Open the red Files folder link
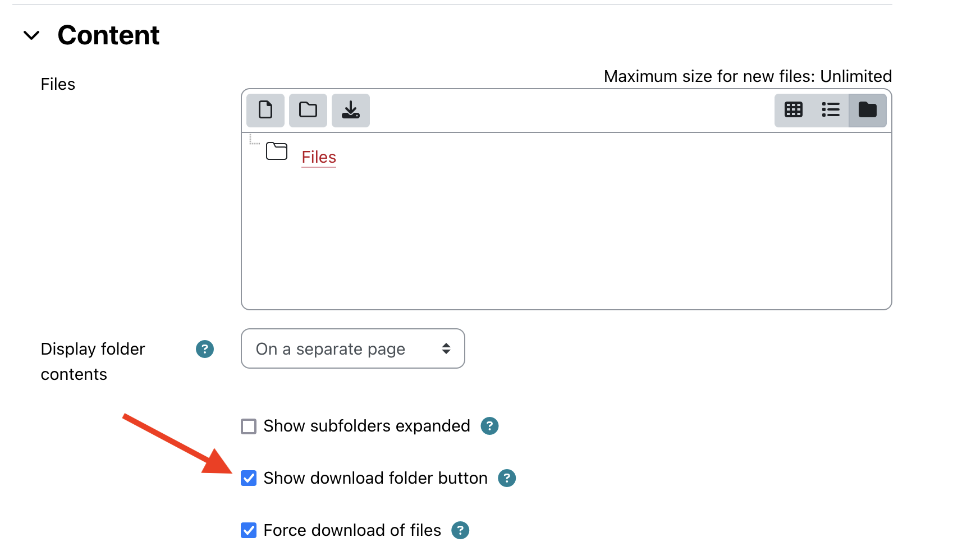This screenshot has width=953, height=560. coord(319,157)
